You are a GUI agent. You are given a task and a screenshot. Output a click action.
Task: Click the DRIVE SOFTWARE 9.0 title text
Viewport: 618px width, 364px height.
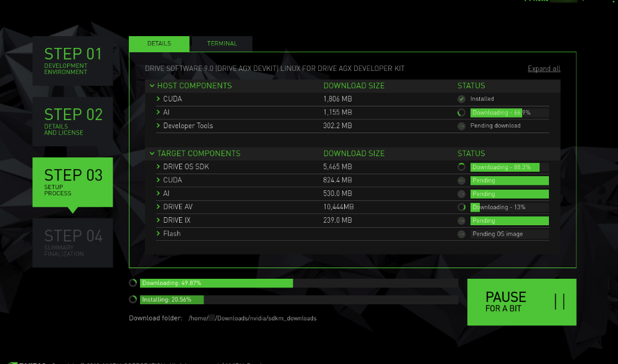(274, 68)
